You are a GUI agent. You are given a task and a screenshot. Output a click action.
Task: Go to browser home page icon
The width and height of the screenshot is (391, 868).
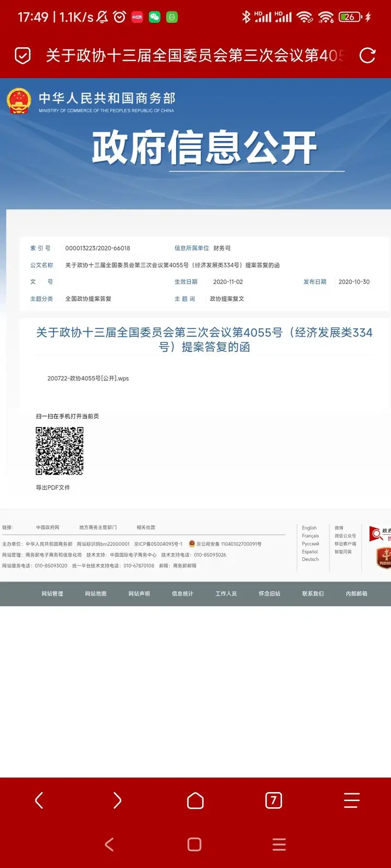[195, 800]
